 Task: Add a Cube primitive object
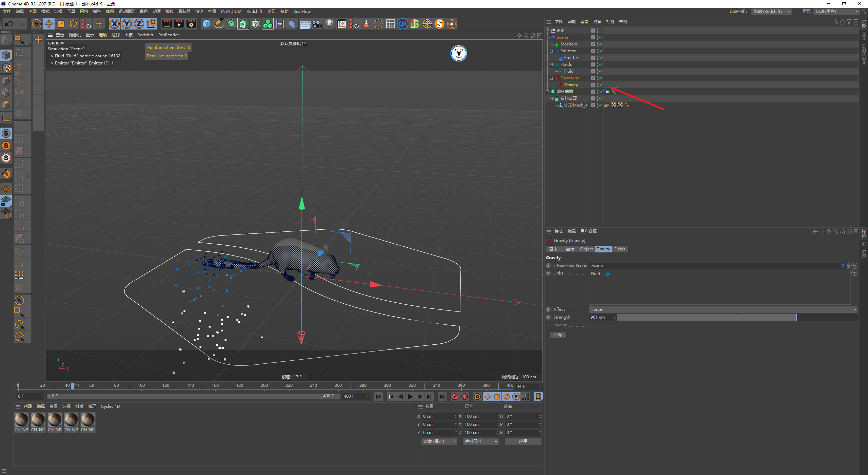[206, 24]
